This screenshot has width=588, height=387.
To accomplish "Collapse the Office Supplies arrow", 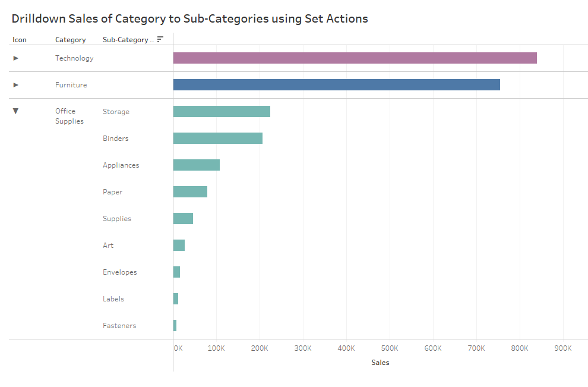I will pyautogui.click(x=16, y=111).
